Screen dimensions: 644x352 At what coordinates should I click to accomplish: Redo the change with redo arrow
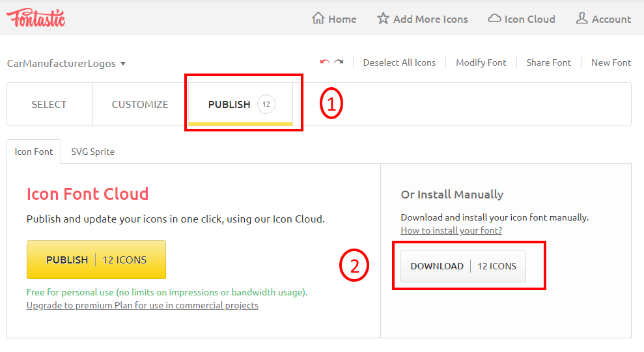339,62
